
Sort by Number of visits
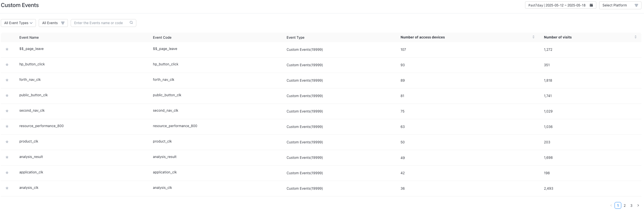[636, 37]
